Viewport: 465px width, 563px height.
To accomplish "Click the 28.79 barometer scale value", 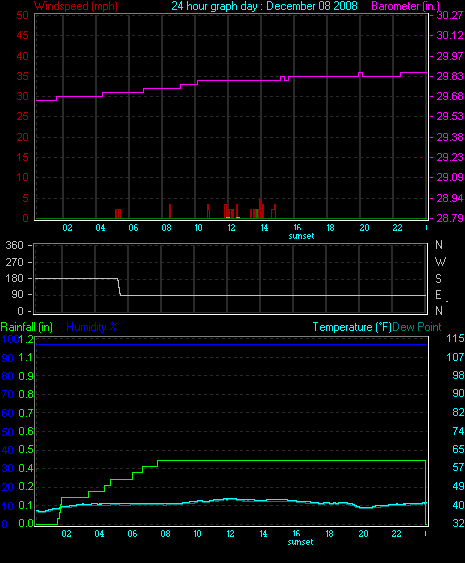I will (x=449, y=218).
